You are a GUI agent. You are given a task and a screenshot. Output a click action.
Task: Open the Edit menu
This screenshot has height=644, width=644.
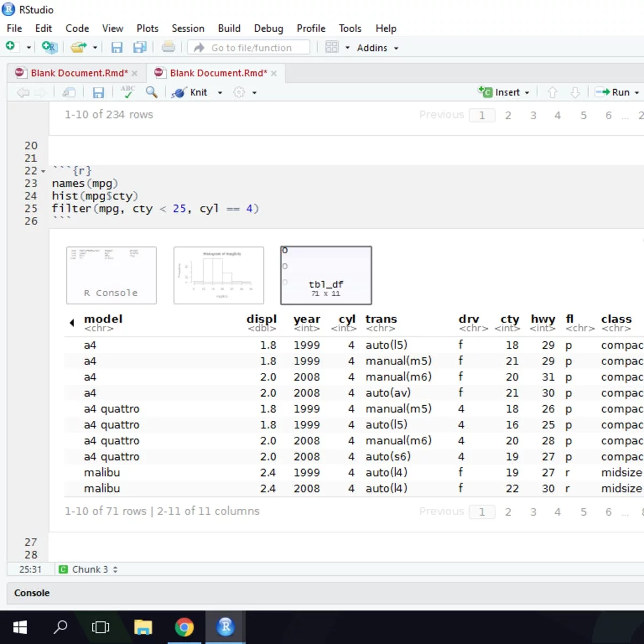(x=43, y=28)
